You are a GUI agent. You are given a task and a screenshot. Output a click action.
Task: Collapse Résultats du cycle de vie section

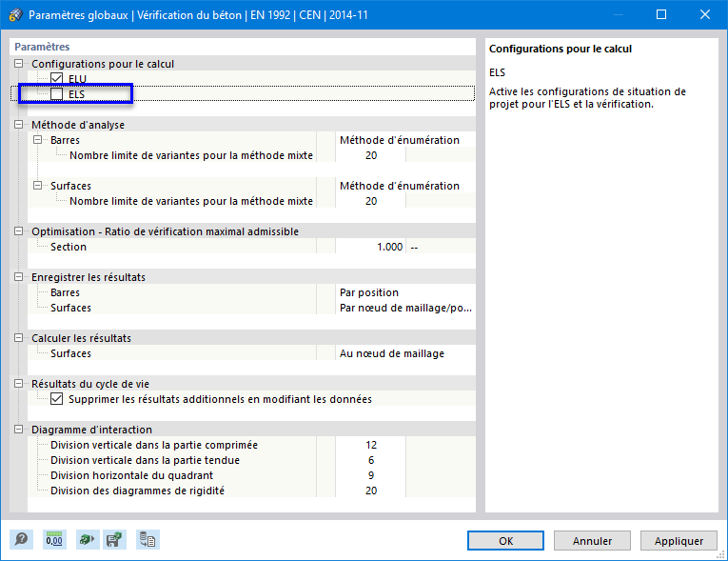click(x=19, y=384)
